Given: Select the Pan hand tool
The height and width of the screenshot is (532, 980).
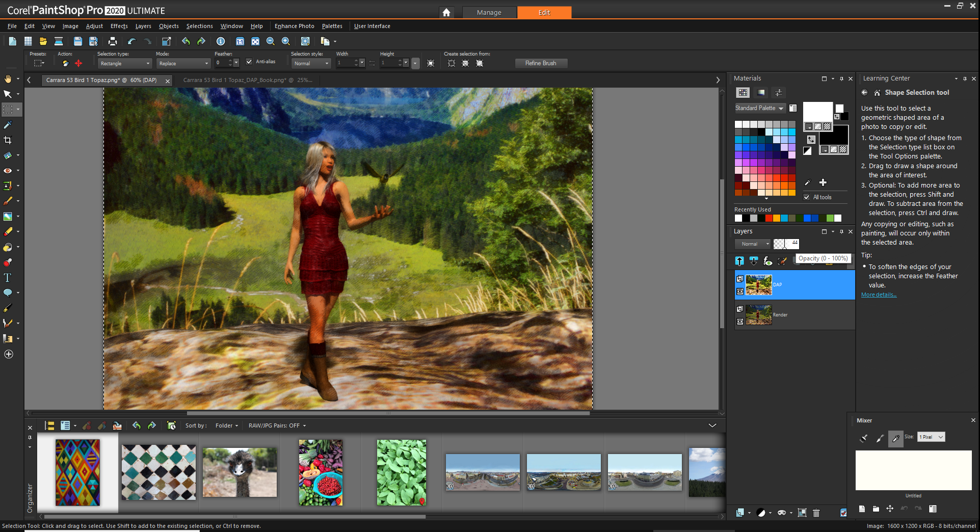Looking at the screenshot, I should 8,79.
